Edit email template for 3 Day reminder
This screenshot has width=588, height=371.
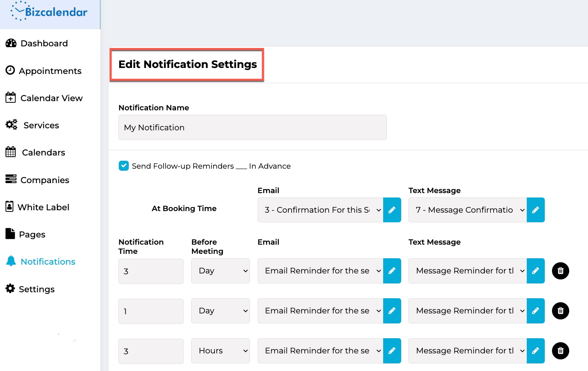(x=392, y=271)
